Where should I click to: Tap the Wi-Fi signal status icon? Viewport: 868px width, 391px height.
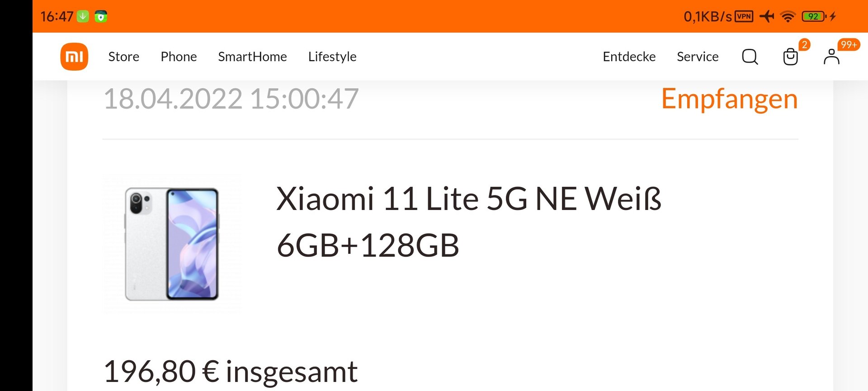pos(788,17)
